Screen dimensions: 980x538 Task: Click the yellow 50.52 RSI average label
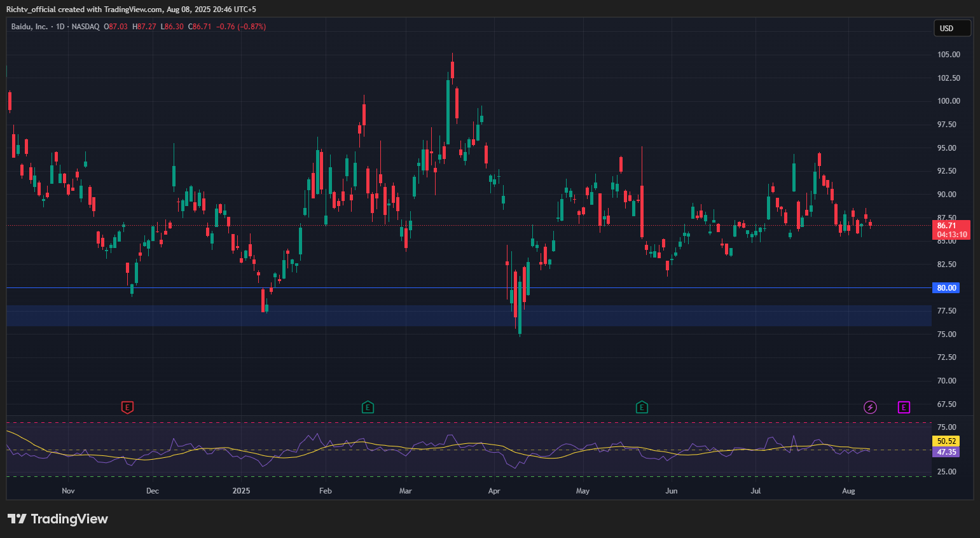(x=946, y=441)
